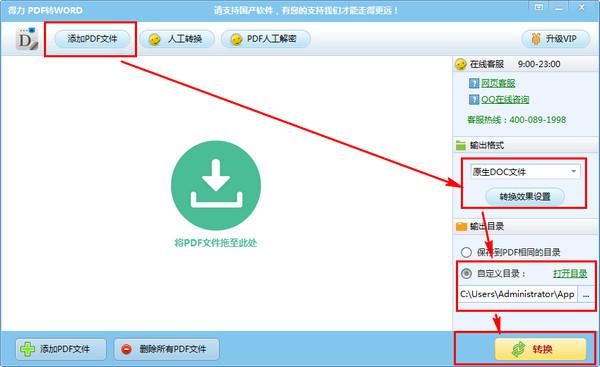Click the 在线客服 smiley icon
600x367 pixels.
point(460,64)
